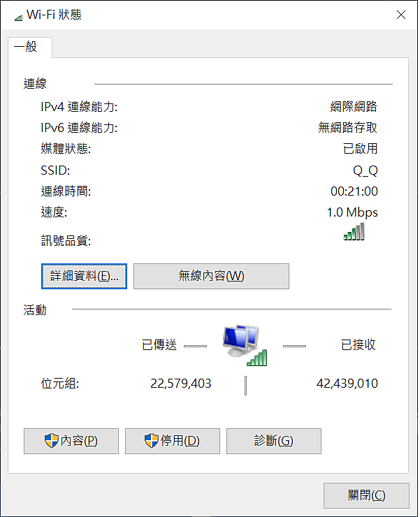Click the network computers activity icon

click(245, 345)
